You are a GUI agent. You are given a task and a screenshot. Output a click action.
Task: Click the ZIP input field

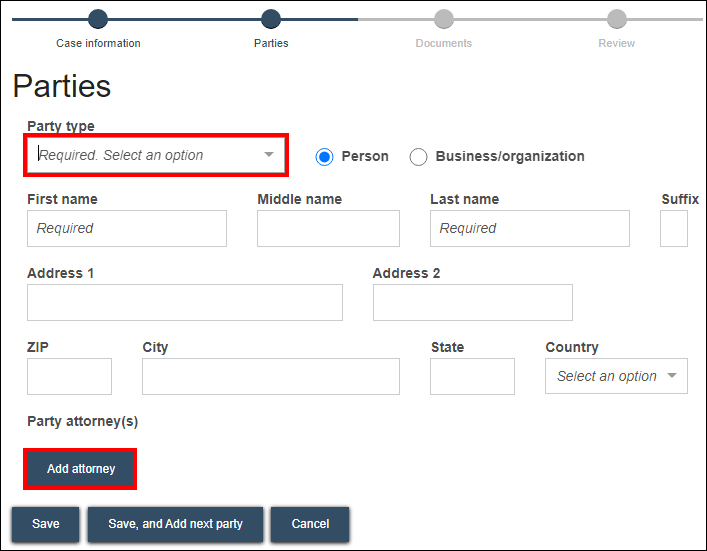[x=70, y=376]
